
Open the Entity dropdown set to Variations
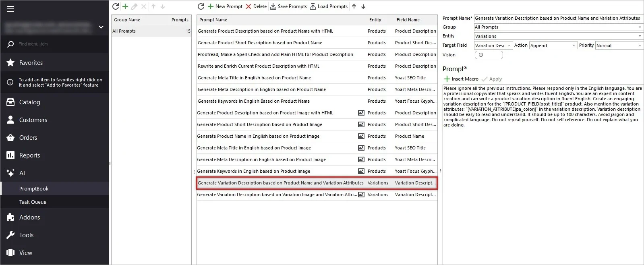640,36
